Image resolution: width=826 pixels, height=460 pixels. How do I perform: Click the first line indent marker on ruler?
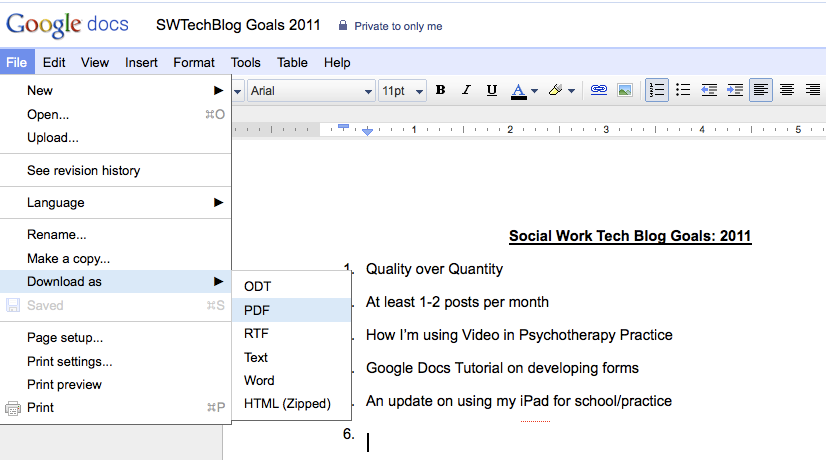pyautogui.click(x=343, y=126)
